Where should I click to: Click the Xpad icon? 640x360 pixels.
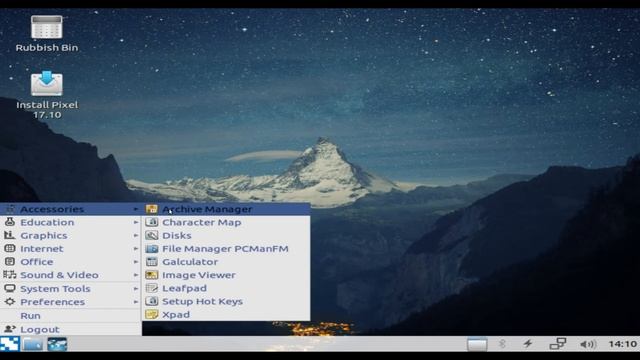pos(151,314)
